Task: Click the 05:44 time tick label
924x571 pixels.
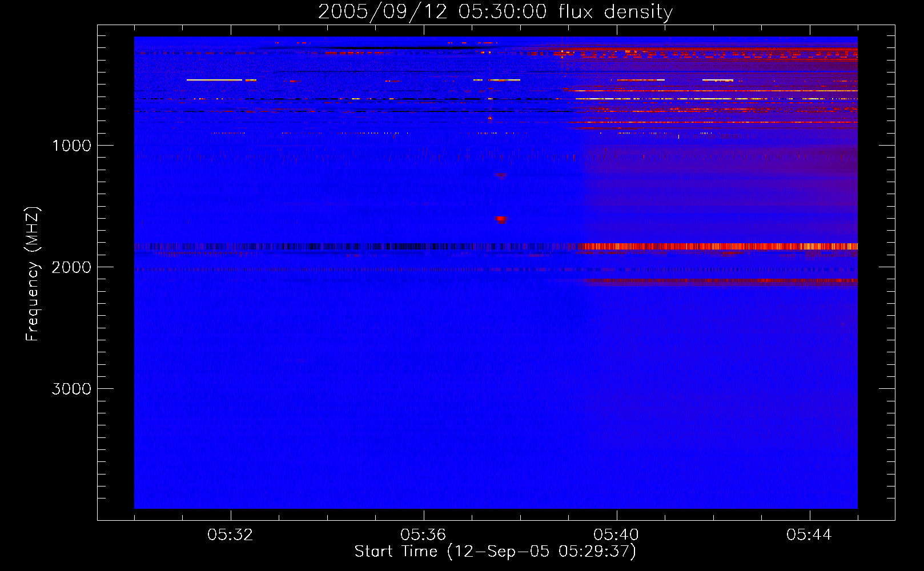Action: (809, 535)
